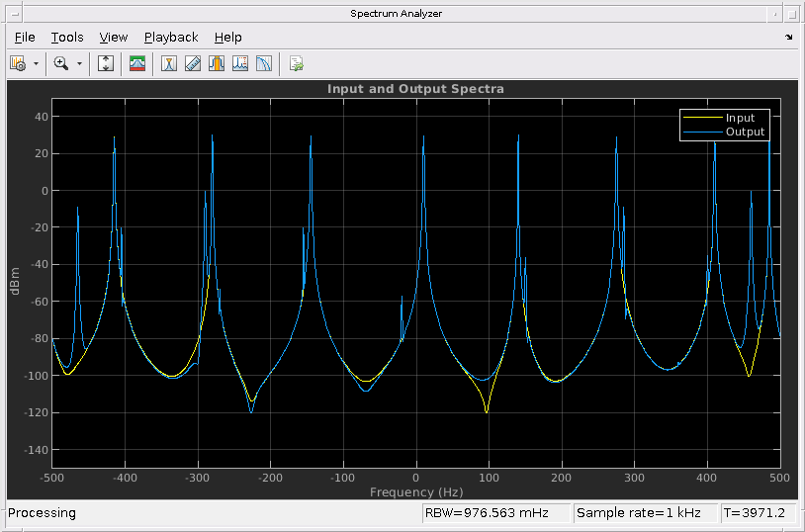The height and width of the screenshot is (532, 805).
Task: Toggle the Spectrum Settings panel icon
Action: 137,63
